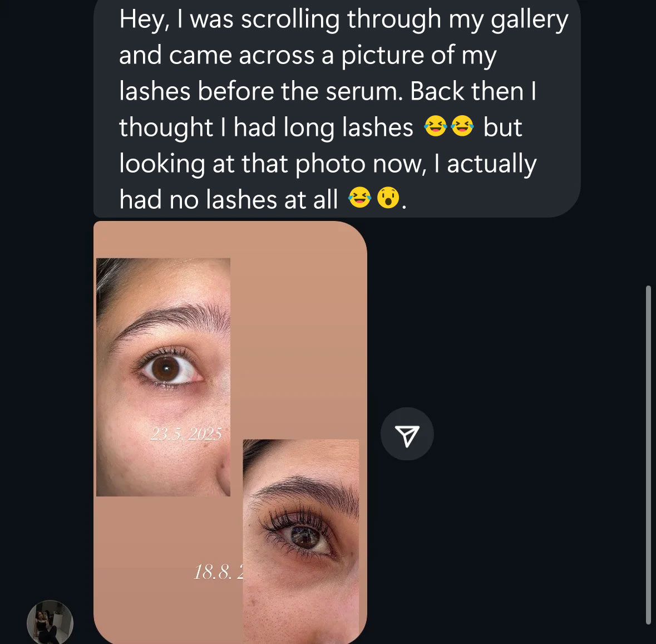
Task: Click the brown eye in the 23.5.2025 photo
Action: 165,368
